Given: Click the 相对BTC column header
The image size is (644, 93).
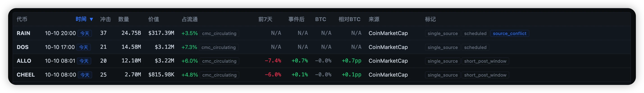Looking at the screenshot, I should tap(349, 19).
